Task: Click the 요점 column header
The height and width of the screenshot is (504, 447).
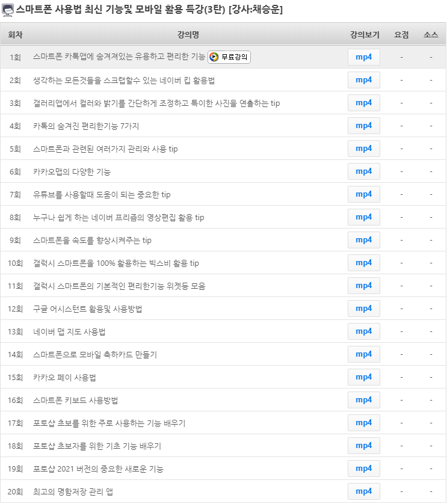Action: 401,34
